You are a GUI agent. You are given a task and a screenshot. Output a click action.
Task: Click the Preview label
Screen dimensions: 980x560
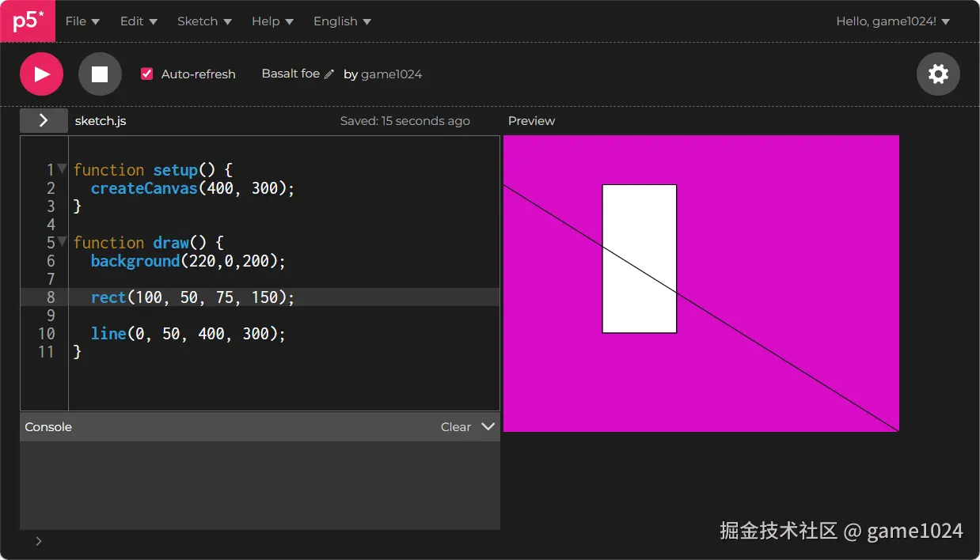pos(531,121)
